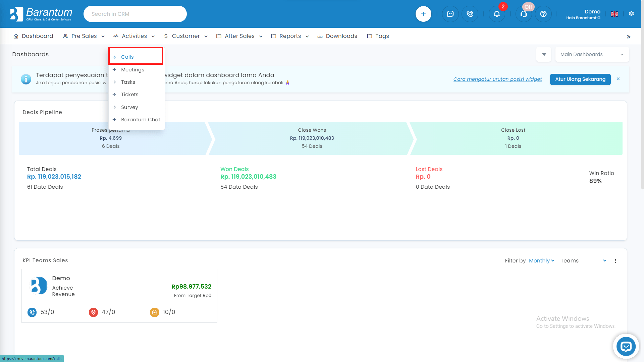Click Total Deals amount Rp. 119,023,015,182
The height and width of the screenshot is (362, 644).
(54, 177)
